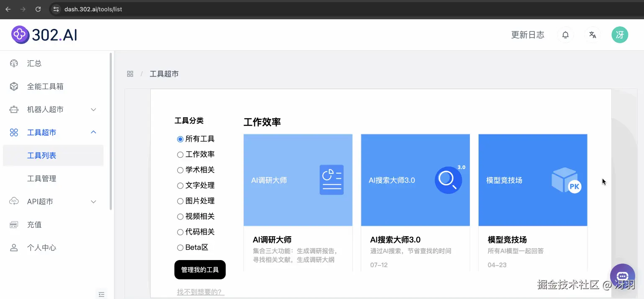Collapse sidebar with the bottom toggle icon
Screen dimensions: 644x299
pos(101,294)
